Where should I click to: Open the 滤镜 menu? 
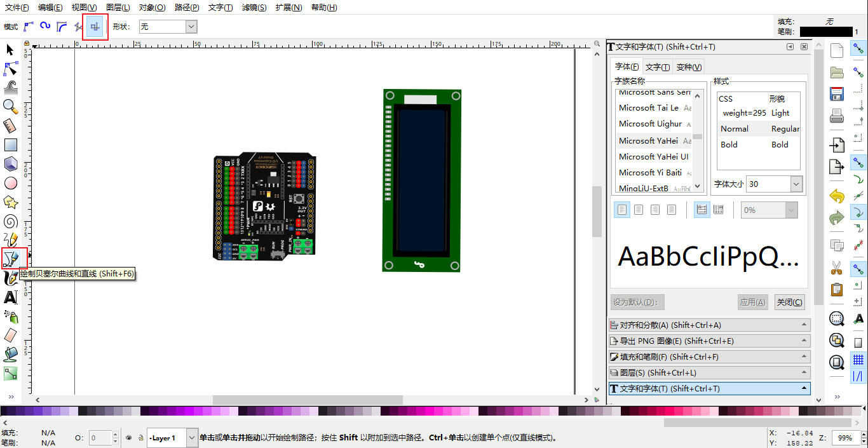[254, 8]
